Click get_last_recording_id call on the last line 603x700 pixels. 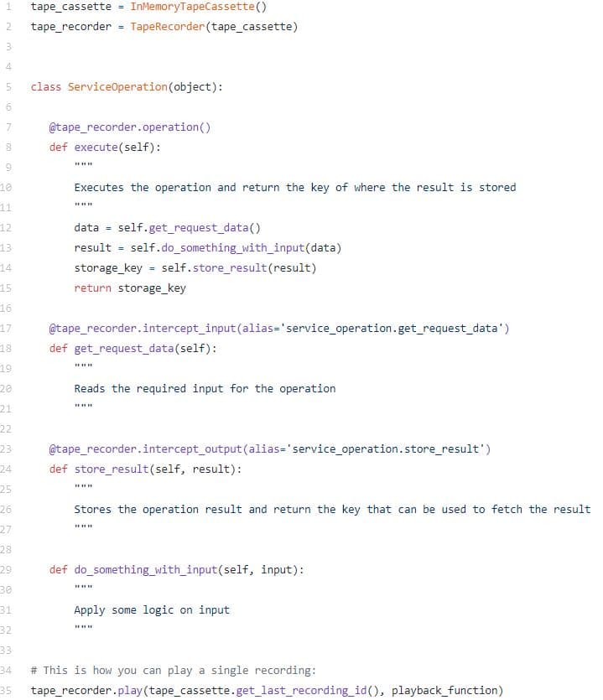[301, 691]
